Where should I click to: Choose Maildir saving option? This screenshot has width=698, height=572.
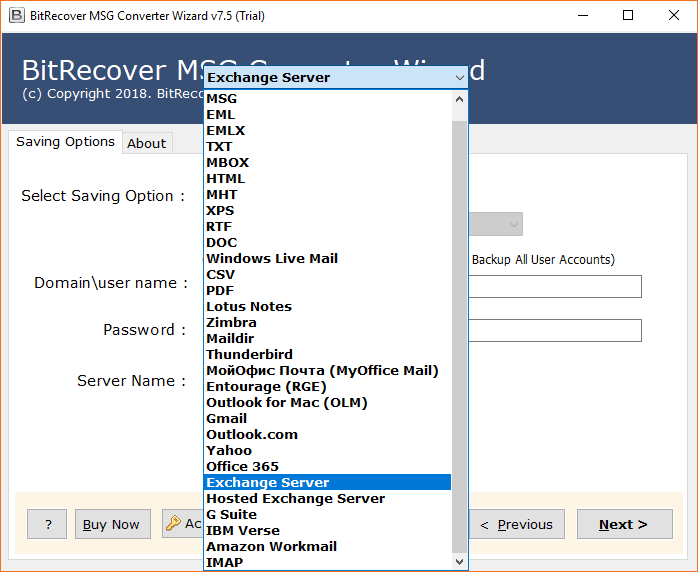coord(327,339)
